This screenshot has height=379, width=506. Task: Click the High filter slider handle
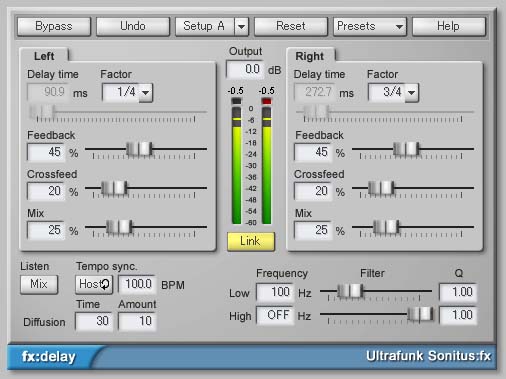point(421,314)
